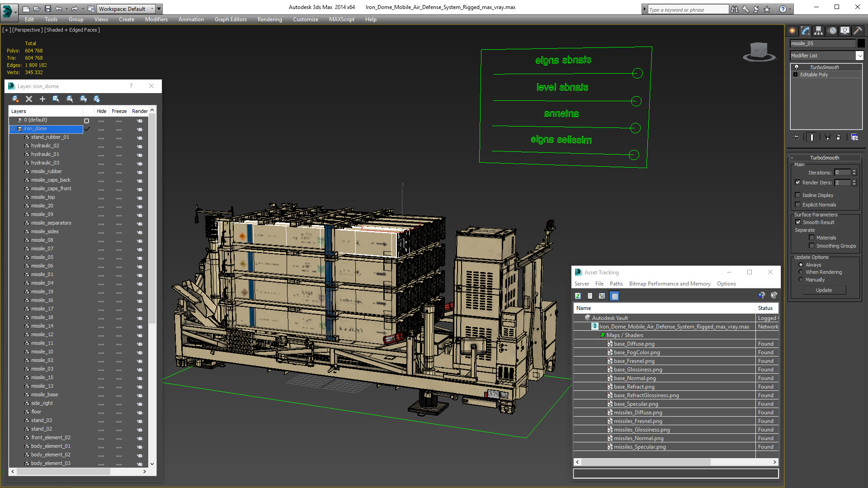Image resolution: width=868 pixels, height=488 pixels.
Task: Click Select Highlighted Objects and Layers icon
Action: coord(56,99)
